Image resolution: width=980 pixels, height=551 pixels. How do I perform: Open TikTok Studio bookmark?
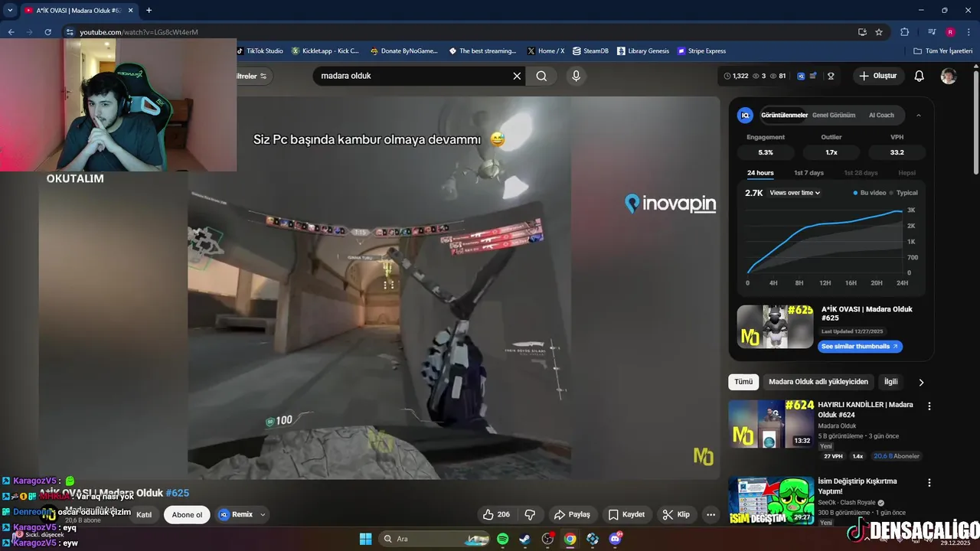(x=260, y=51)
